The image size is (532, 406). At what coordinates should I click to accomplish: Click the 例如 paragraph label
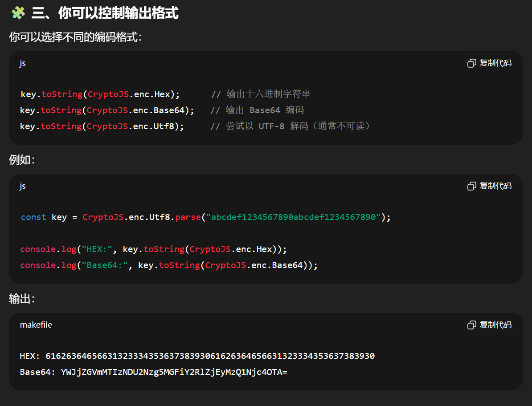tap(21, 160)
